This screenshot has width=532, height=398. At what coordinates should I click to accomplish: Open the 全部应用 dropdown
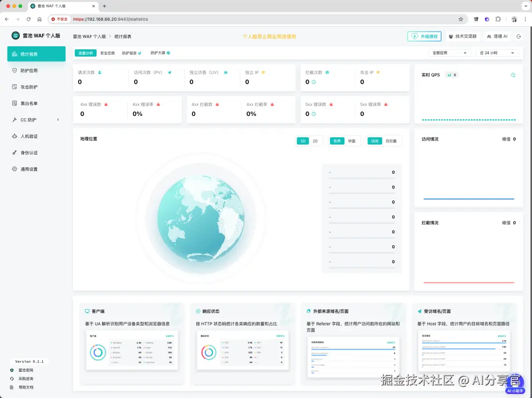(x=450, y=53)
